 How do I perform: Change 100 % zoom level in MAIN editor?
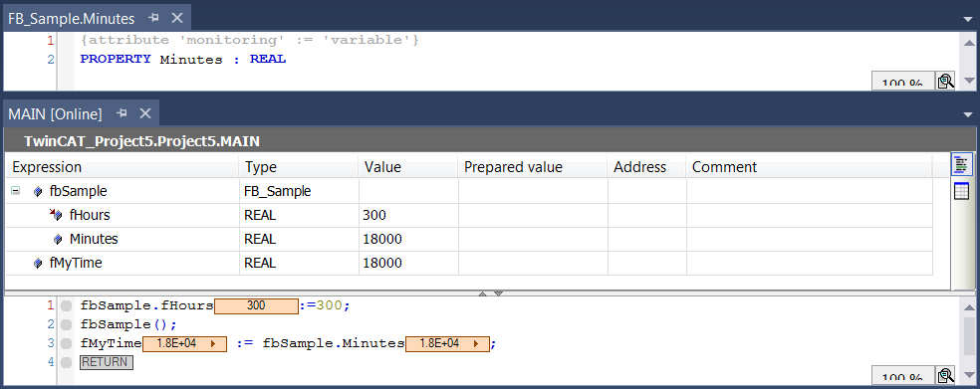tap(903, 376)
